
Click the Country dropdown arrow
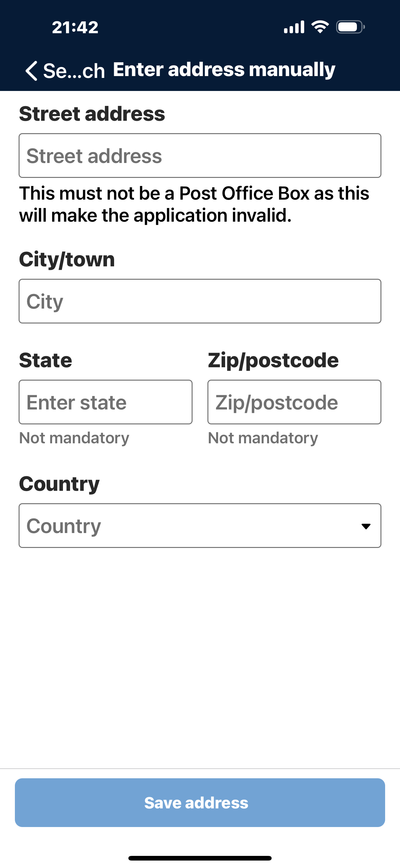[366, 526]
